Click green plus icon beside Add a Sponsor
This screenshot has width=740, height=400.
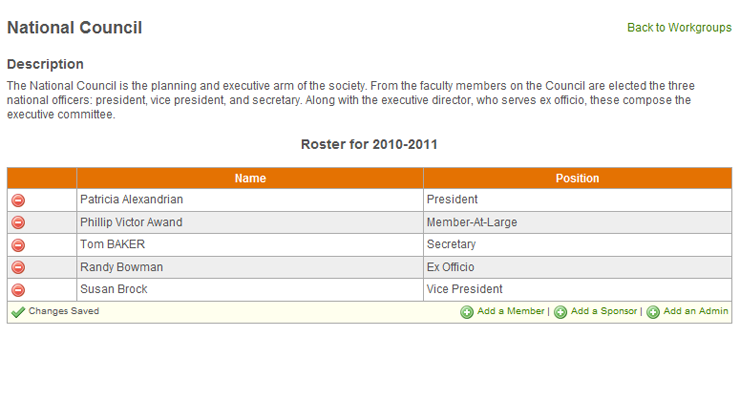560,312
